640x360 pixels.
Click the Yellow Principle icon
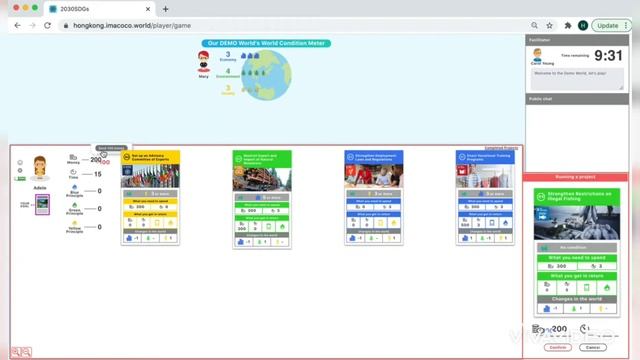click(74, 223)
